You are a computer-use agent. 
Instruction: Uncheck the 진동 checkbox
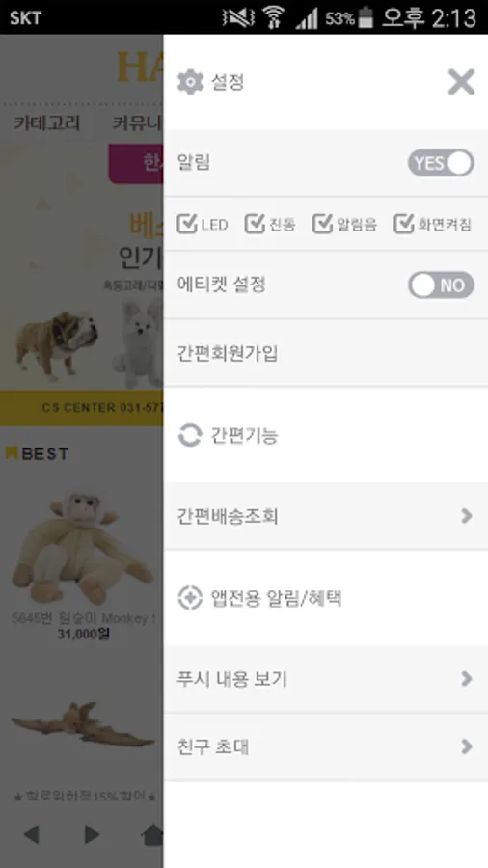(255, 223)
